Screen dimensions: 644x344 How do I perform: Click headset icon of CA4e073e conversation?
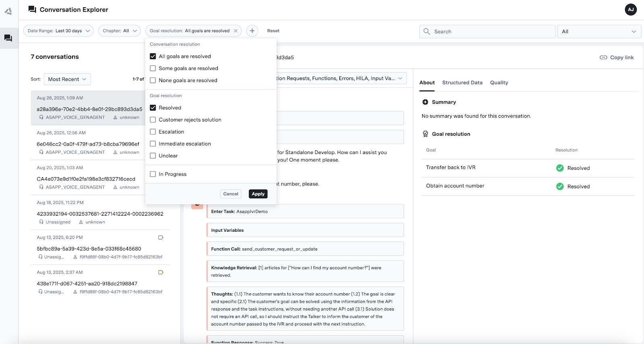[41, 187]
